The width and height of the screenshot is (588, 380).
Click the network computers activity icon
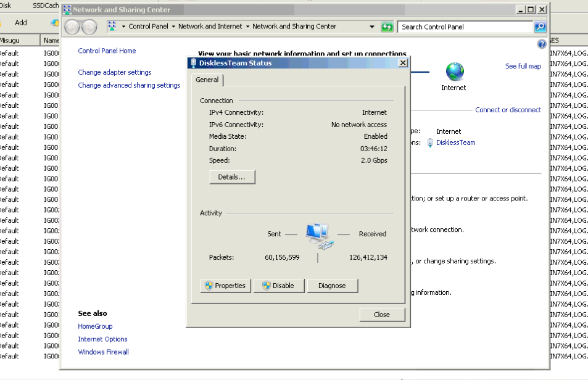click(318, 234)
